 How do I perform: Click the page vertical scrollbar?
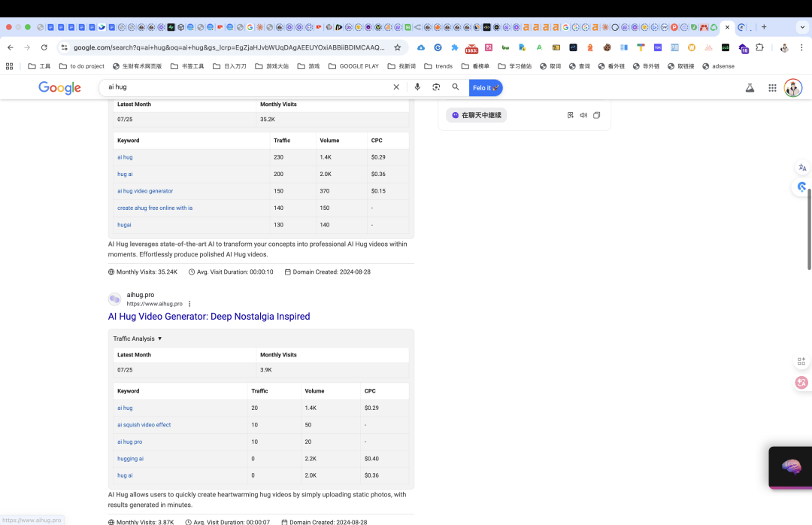809,229
